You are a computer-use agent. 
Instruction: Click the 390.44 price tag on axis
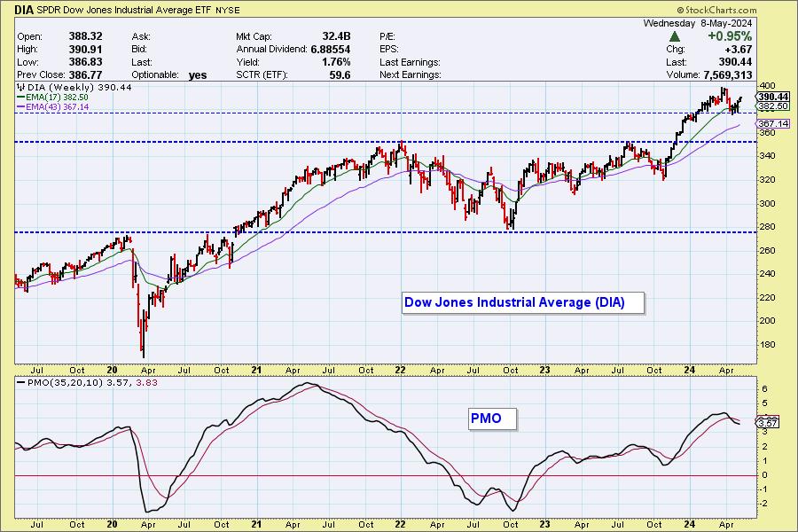click(x=773, y=97)
